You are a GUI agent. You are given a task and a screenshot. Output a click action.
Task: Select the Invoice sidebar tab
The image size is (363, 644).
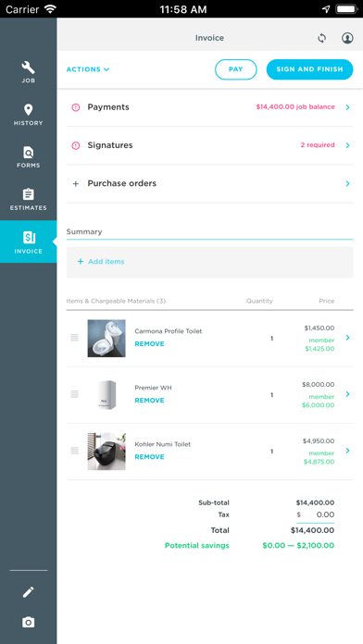tap(29, 241)
